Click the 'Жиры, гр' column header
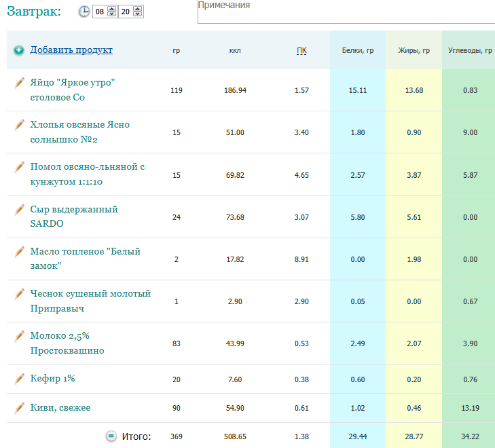495x448 pixels. [414, 50]
